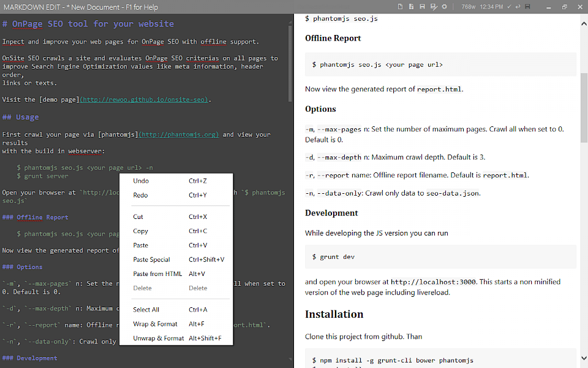588x368 pixels.
Task: Select Cut in the context menu
Action: (x=176, y=217)
